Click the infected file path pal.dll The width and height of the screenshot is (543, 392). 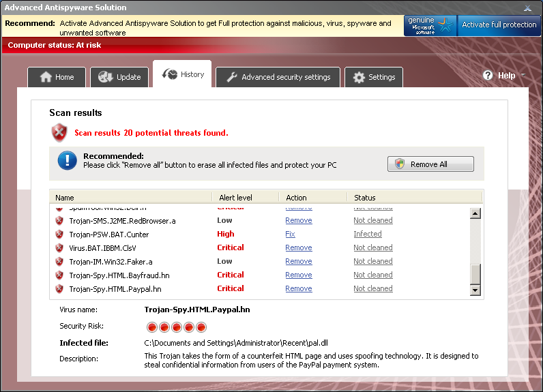236,343
